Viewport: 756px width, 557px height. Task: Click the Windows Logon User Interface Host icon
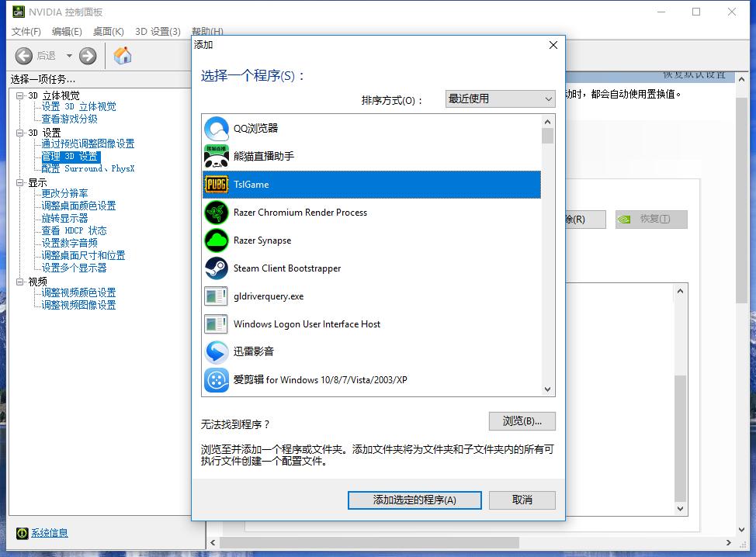pyautogui.click(x=216, y=324)
